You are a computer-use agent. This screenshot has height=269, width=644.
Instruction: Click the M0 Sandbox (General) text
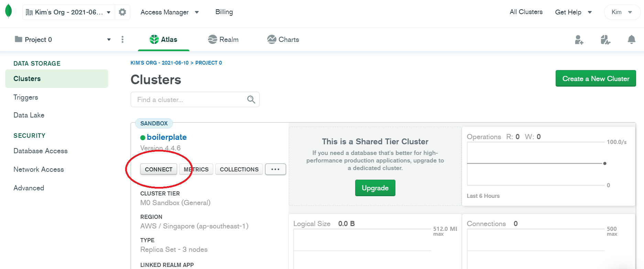point(175,203)
